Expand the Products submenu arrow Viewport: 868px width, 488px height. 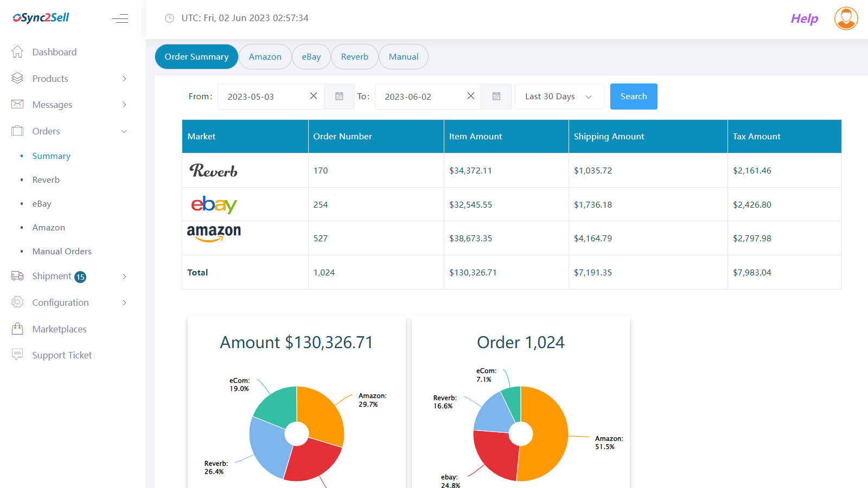pos(124,79)
